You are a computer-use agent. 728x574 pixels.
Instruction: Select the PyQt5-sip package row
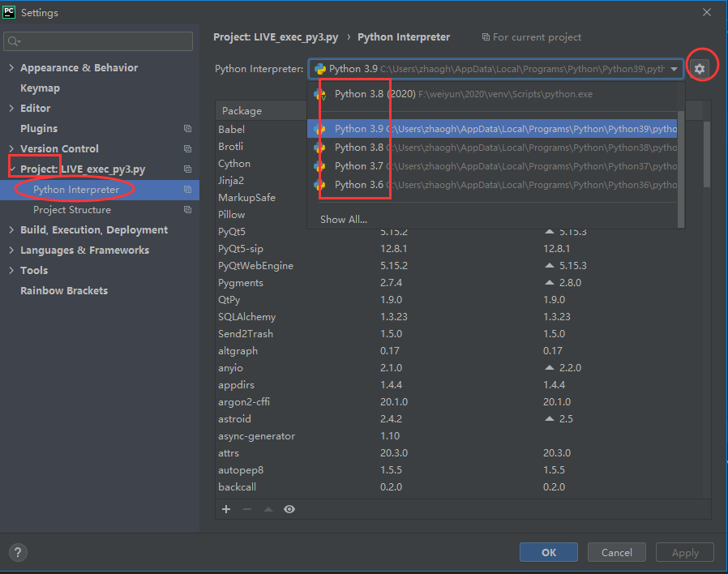[460, 249]
